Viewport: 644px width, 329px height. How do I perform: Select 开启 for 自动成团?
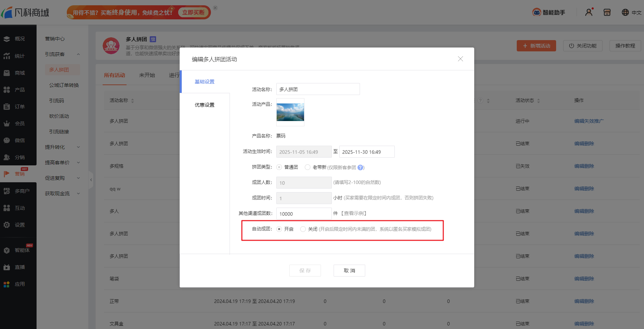(x=279, y=229)
